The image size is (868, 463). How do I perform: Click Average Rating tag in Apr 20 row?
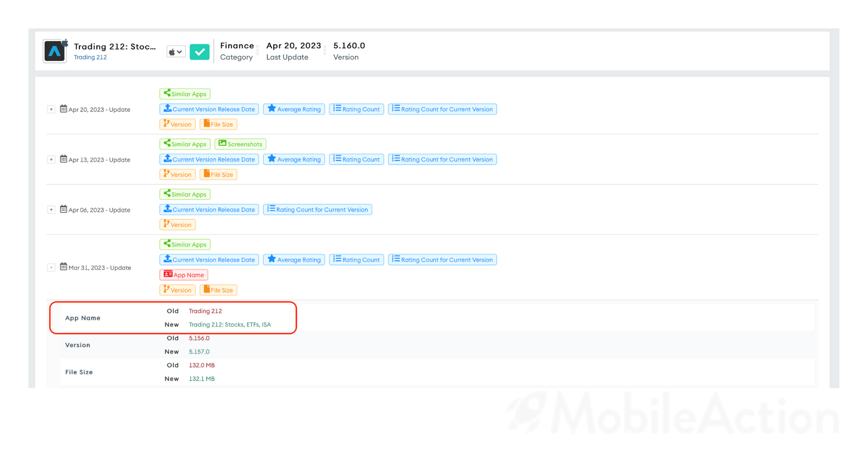coord(294,109)
